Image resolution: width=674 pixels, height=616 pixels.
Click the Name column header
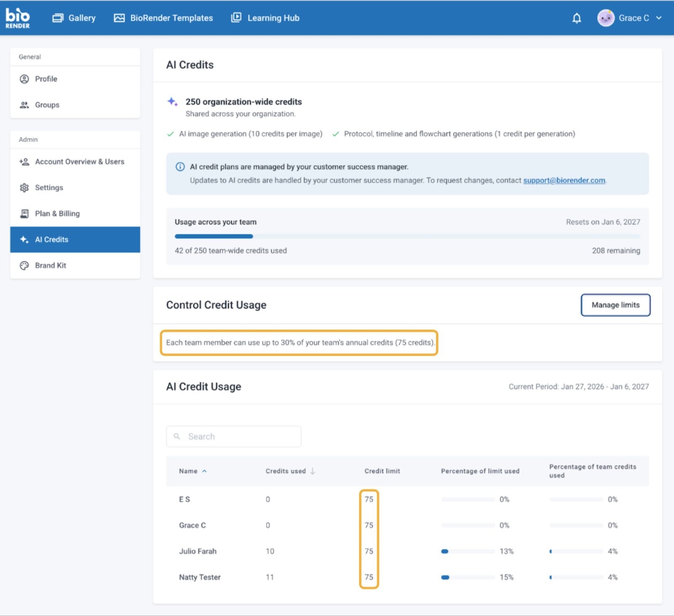[x=188, y=471]
